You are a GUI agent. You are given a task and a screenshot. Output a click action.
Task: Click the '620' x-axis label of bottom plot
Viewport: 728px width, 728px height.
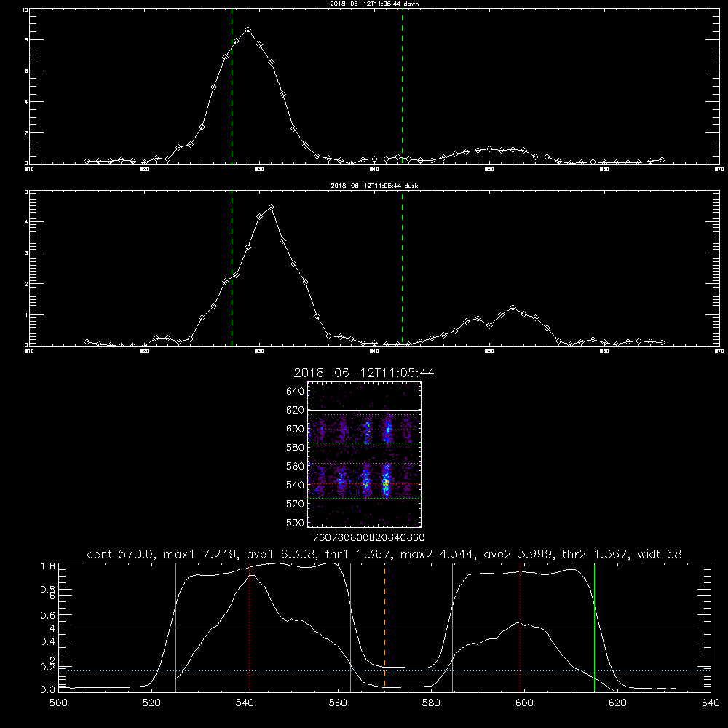coord(617,703)
